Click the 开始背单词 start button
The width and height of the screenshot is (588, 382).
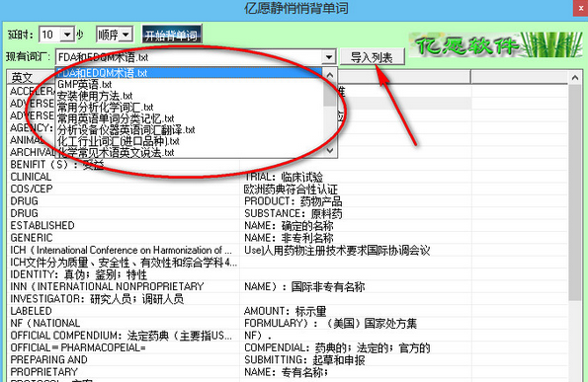(x=172, y=35)
